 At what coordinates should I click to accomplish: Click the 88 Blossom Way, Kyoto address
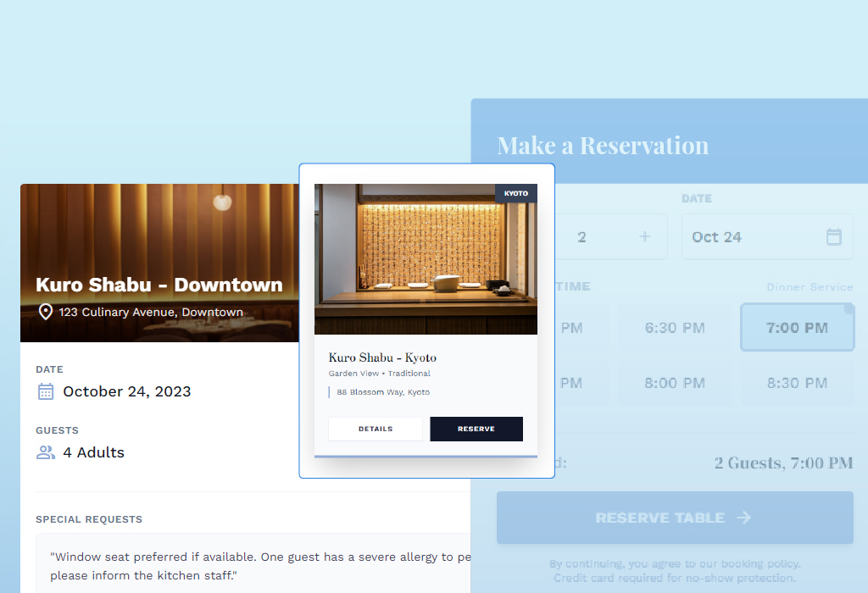pyautogui.click(x=383, y=392)
